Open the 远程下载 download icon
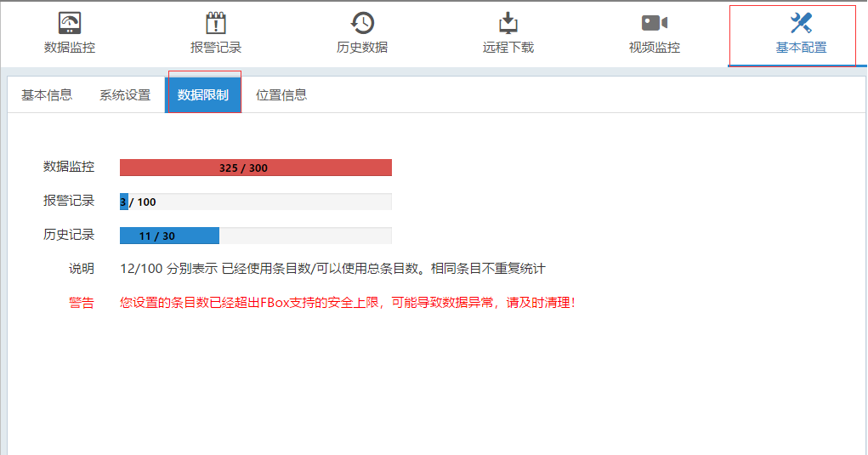868x455 pixels. point(508,23)
